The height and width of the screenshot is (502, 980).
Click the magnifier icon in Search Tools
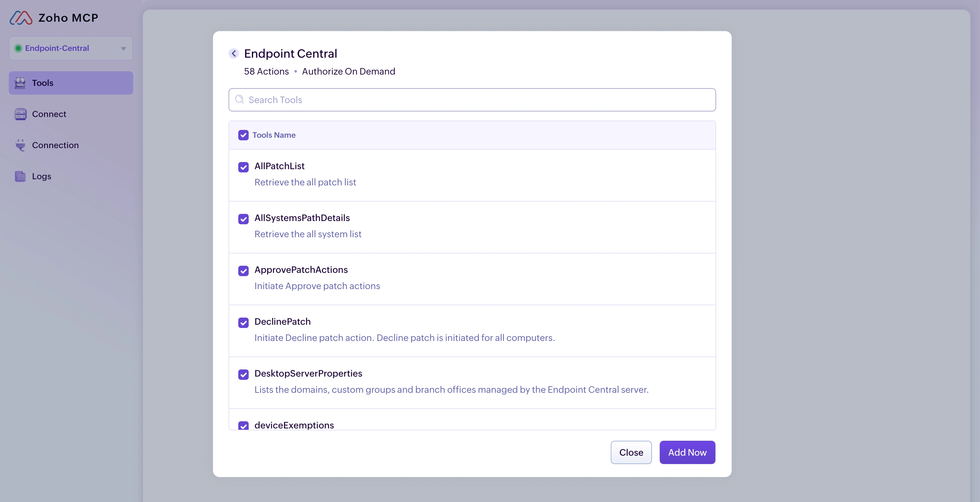tap(239, 99)
